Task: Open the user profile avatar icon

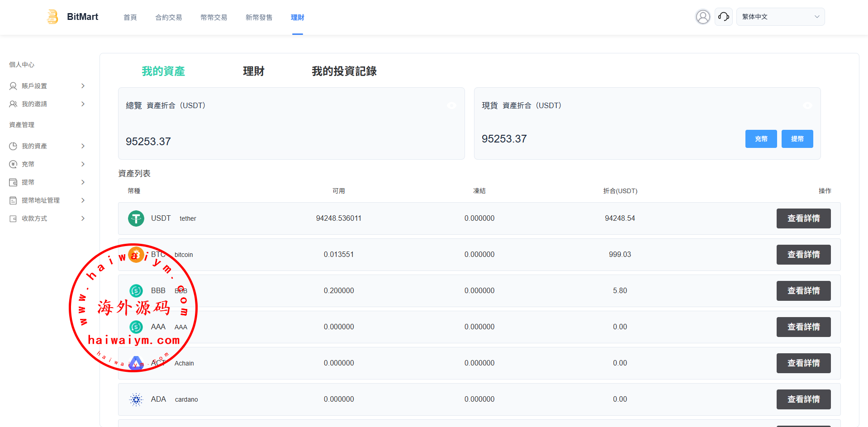Action: (x=702, y=17)
